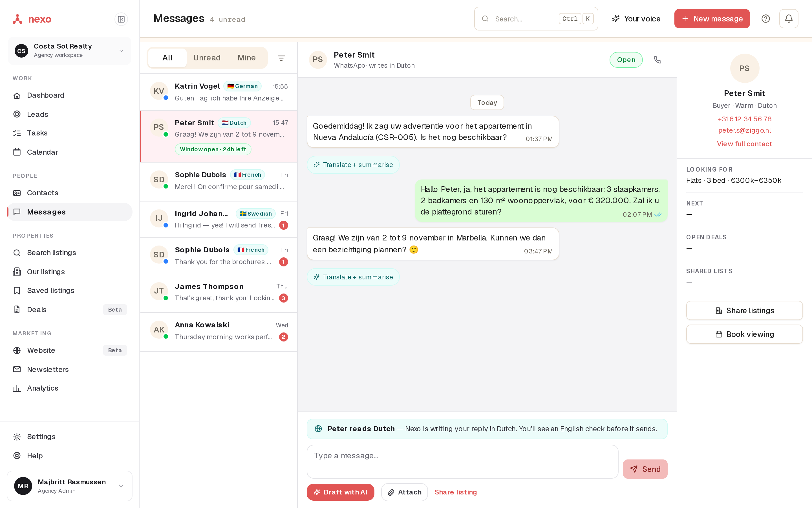Switch to Mine tab
Image resolution: width=812 pixels, height=508 pixels.
click(247, 58)
